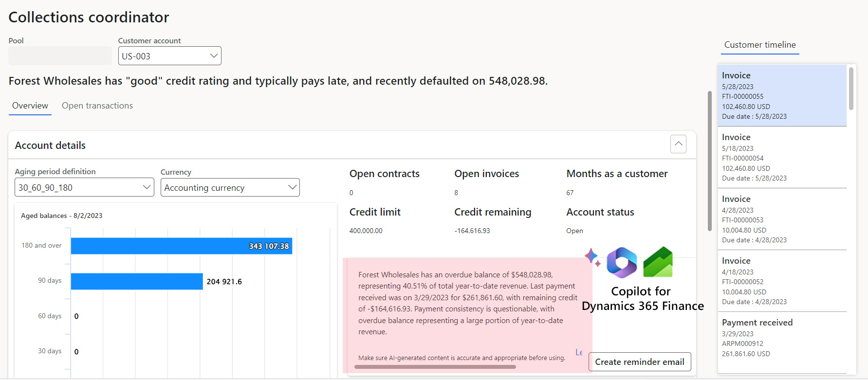The width and height of the screenshot is (868, 380).
Task: Click the Forest Wholesales credit rating summary
Action: tap(278, 81)
